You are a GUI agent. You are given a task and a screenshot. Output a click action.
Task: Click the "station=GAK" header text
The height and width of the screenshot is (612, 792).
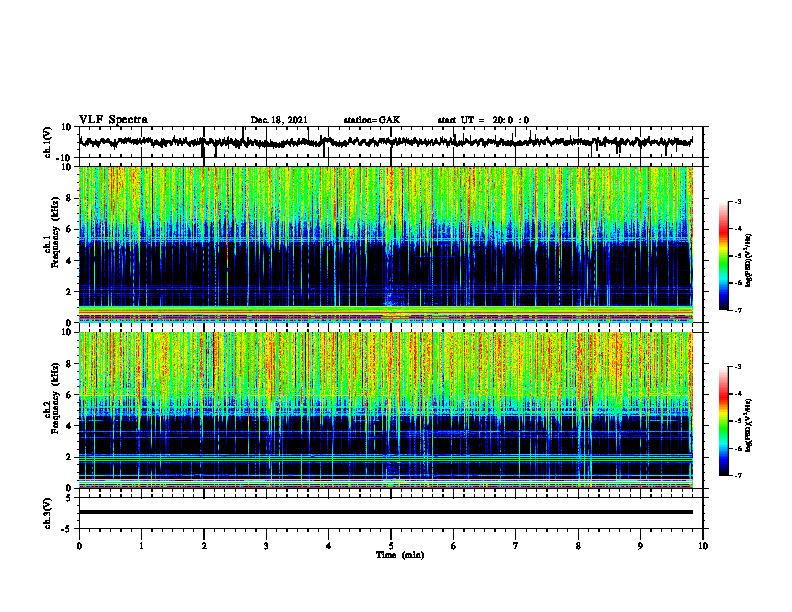(372, 120)
